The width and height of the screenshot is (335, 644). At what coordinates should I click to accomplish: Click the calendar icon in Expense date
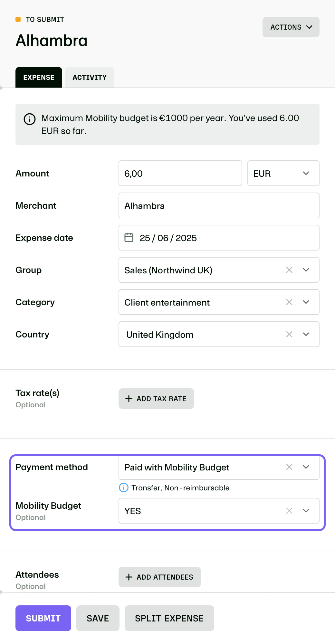point(129,238)
